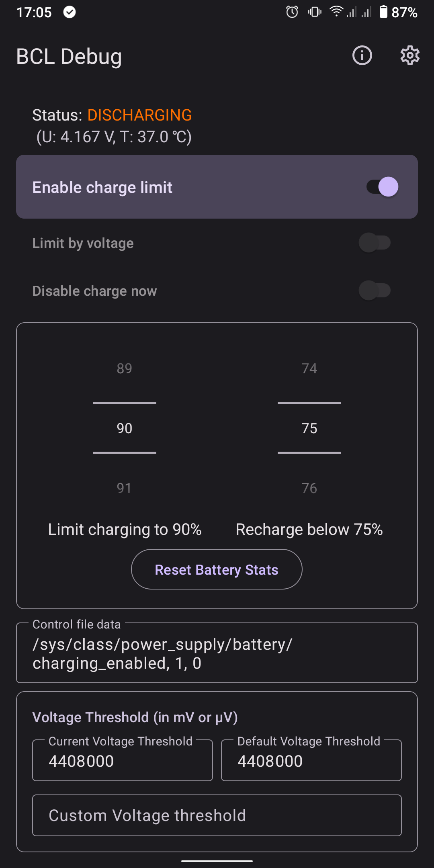This screenshot has height=868, width=434.
Task: Toggle the Disable charge now switch
Action: click(375, 291)
